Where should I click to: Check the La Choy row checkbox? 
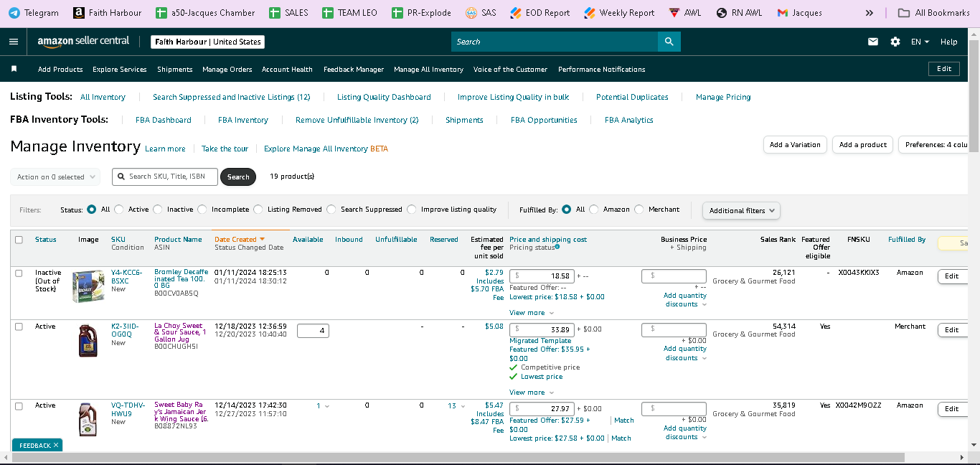click(19, 327)
